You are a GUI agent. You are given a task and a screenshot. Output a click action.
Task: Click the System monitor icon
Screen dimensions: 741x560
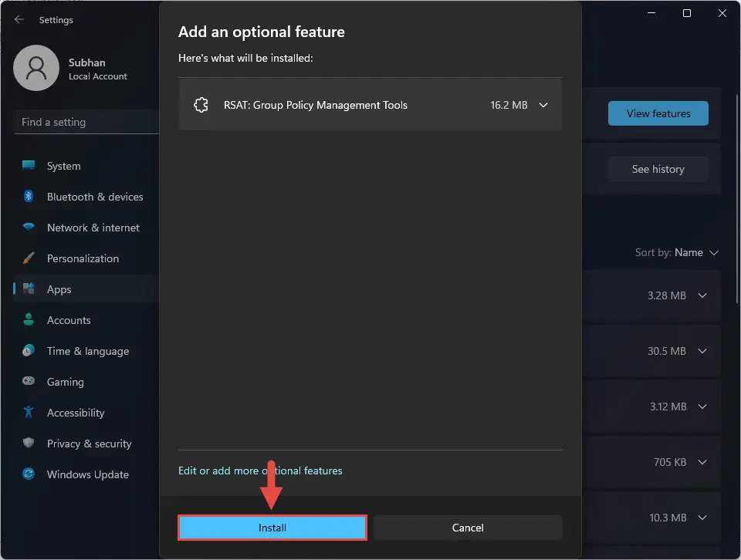click(29, 165)
